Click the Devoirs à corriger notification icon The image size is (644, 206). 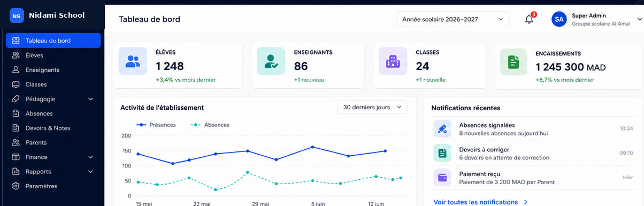[x=442, y=154]
